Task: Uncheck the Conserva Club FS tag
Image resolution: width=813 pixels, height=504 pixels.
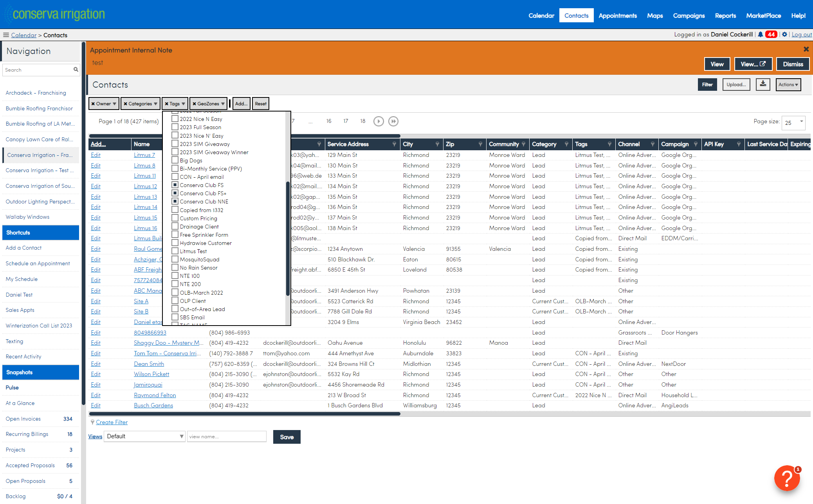Action: pyautogui.click(x=175, y=185)
